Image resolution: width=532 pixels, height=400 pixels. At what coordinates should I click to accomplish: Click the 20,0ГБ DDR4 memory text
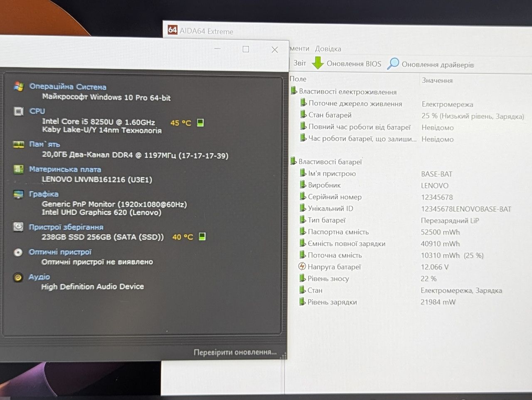pos(135,155)
